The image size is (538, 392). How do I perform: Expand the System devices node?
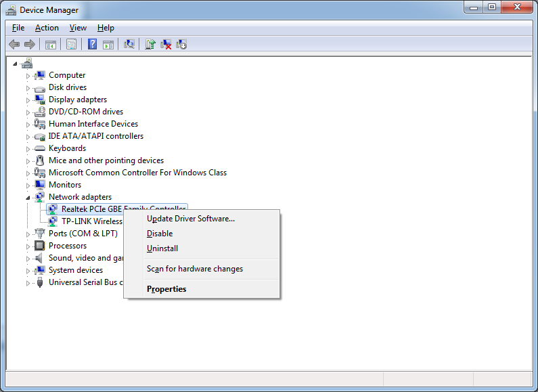(x=28, y=271)
